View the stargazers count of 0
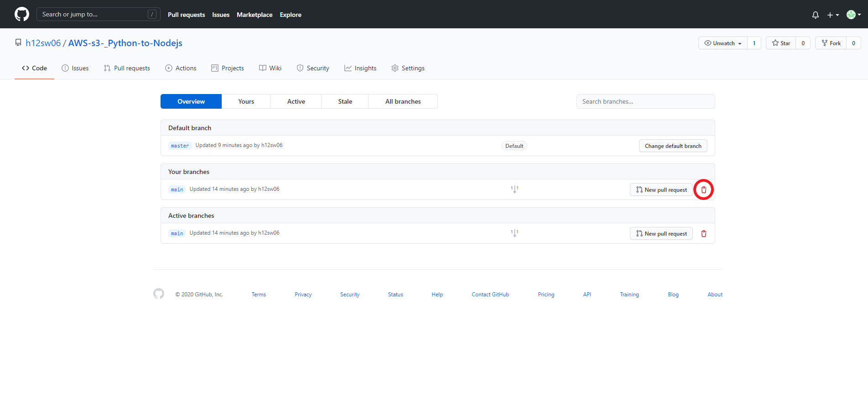The height and width of the screenshot is (405, 868). coord(803,43)
